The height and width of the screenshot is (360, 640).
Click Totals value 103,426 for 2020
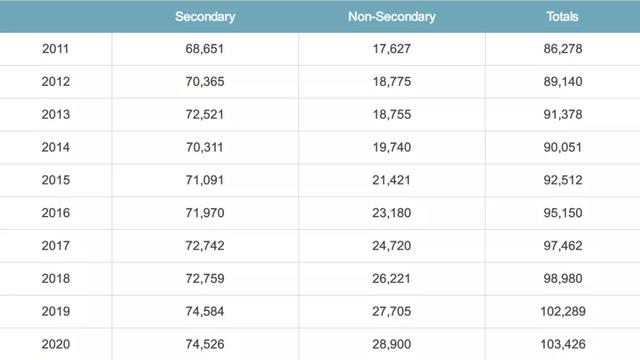(563, 344)
